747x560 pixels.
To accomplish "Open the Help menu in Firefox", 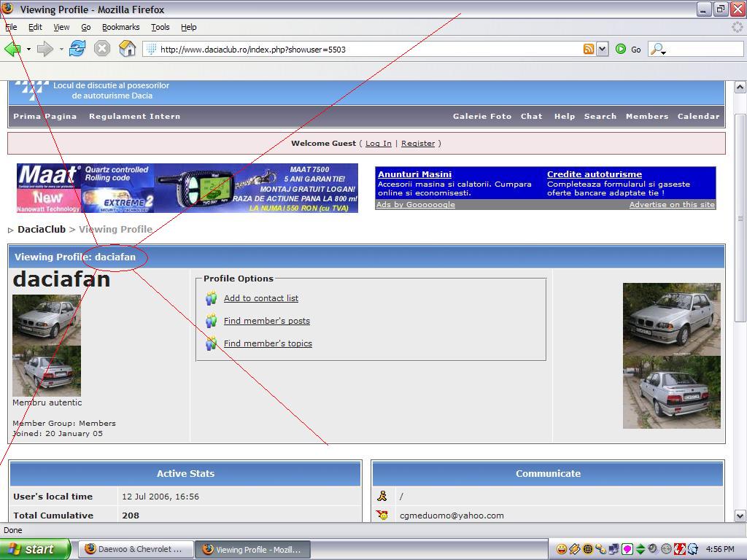I will (x=189, y=27).
